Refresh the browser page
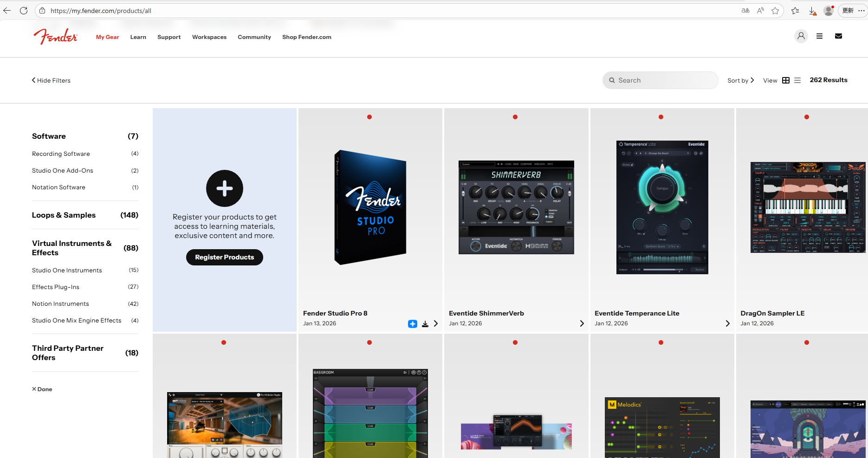 pyautogui.click(x=24, y=11)
